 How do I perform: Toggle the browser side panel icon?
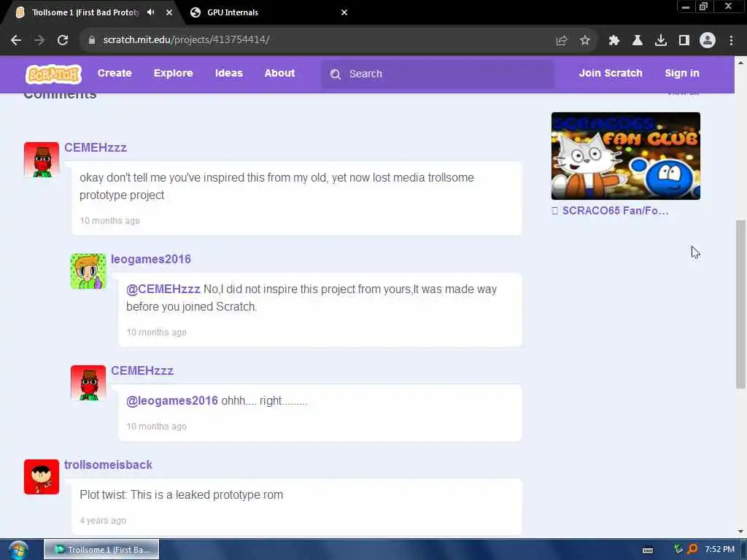(684, 41)
